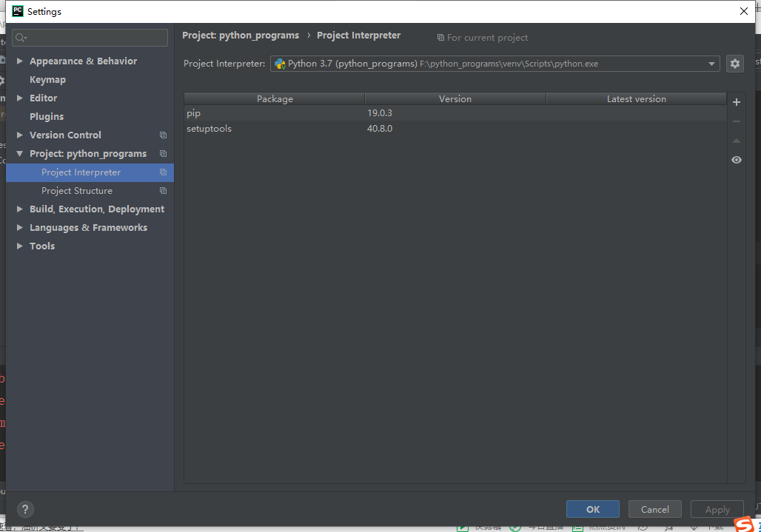Select the pip package row
This screenshot has height=532, width=761.
pyautogui.click(x=455, y=113)
